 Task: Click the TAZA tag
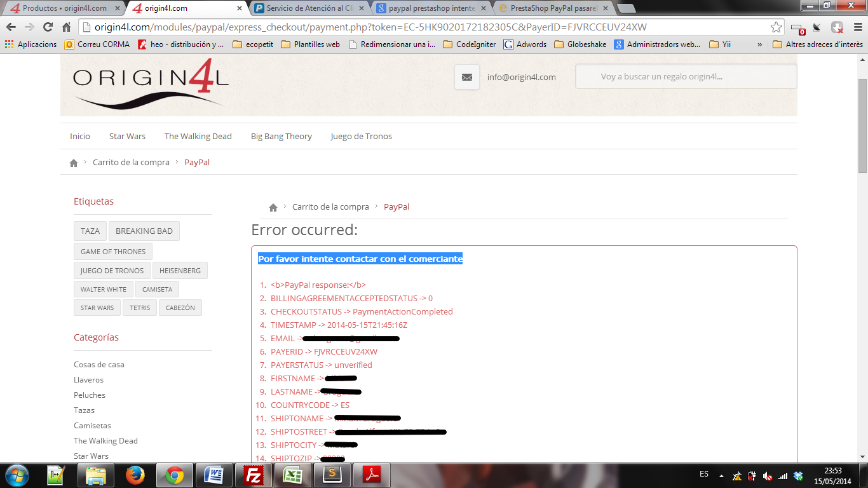click(x=90, y=231)
